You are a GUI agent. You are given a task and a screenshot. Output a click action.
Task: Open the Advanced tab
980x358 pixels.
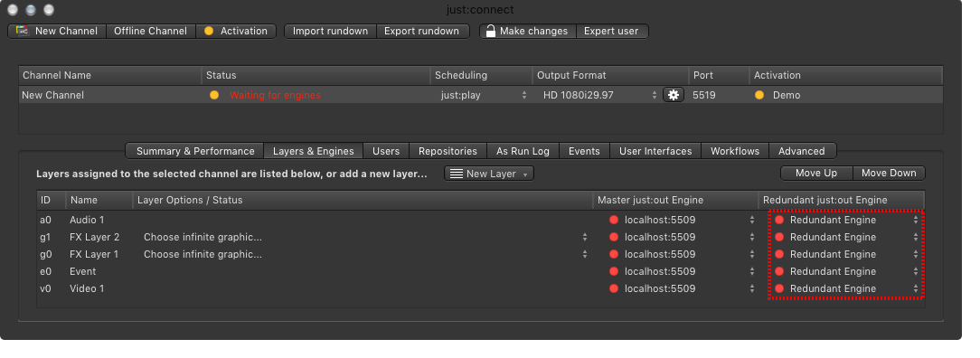(x=802, y=151)
